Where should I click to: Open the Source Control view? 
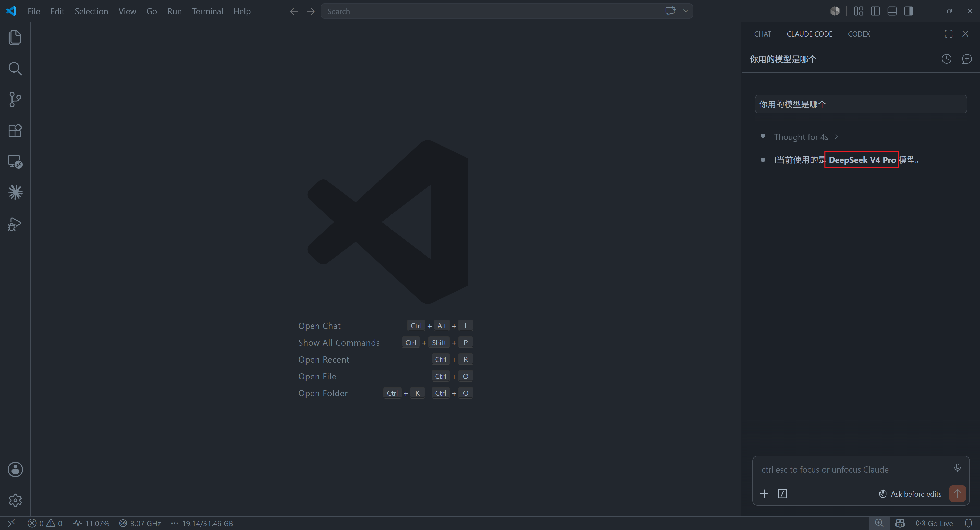(15, 100)
